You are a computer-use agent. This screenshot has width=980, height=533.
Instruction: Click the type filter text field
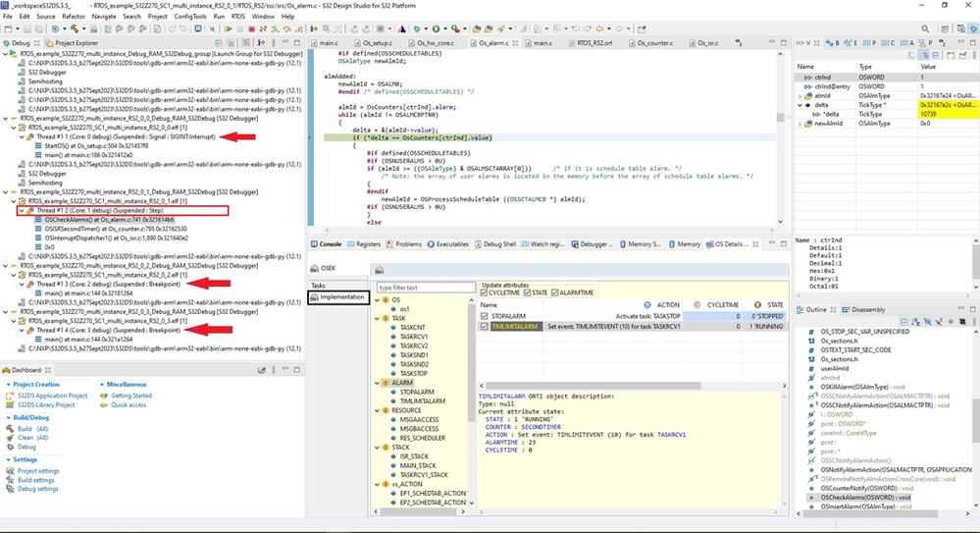coord(426,288)
